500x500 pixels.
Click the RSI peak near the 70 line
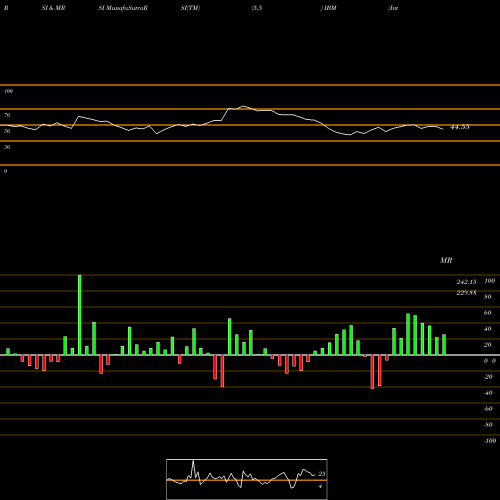[x=243, y=106]
